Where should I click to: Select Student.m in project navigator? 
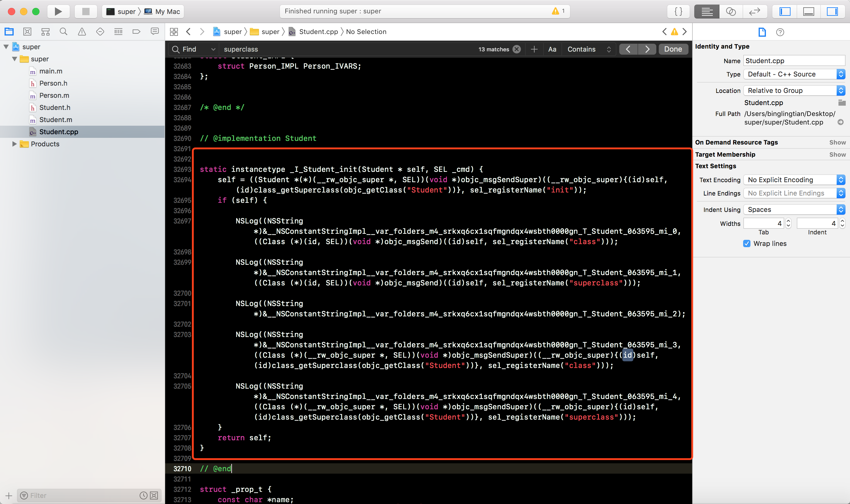pos(56,120)
